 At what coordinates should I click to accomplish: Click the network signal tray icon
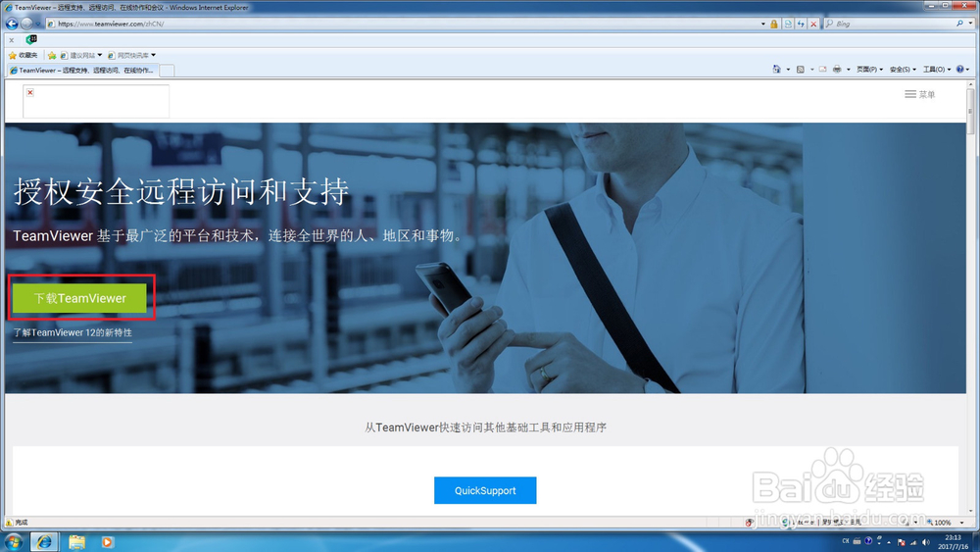point(913,542)
